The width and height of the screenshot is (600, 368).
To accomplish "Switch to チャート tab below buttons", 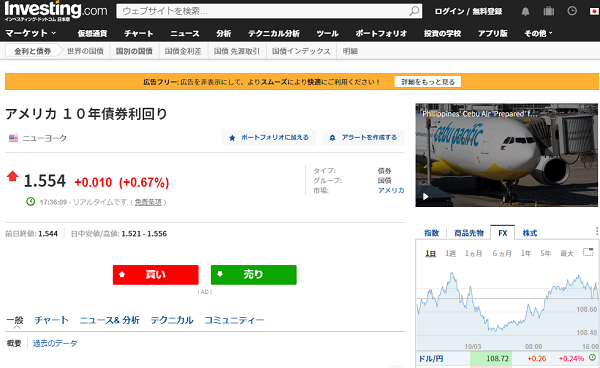I will (51, 320).
